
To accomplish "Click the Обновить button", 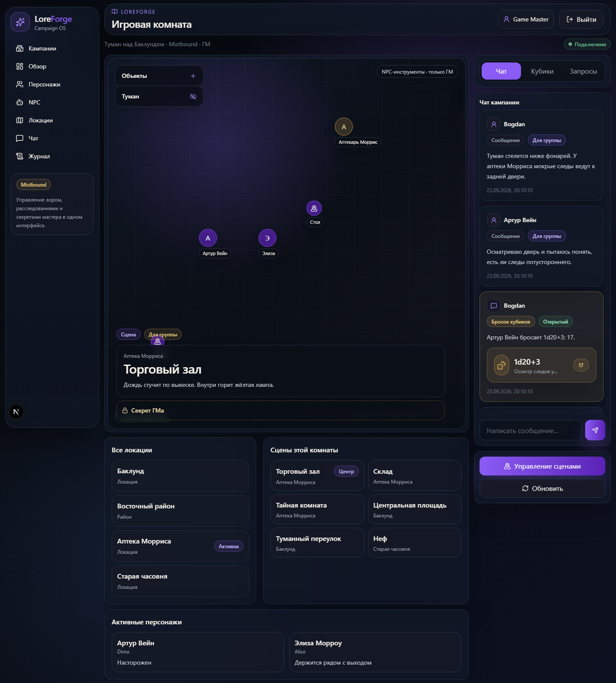I will [x=542, y=488].
